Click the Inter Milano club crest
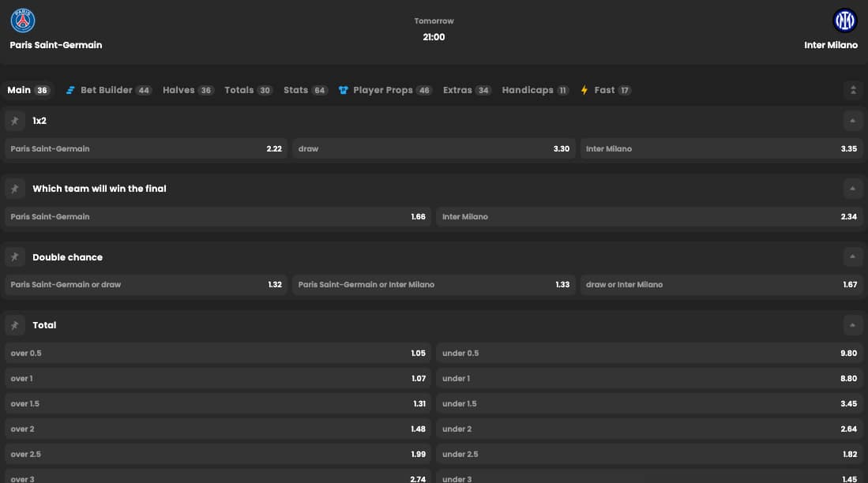Screen dimensions: 868x483 (x=845, y=21)
